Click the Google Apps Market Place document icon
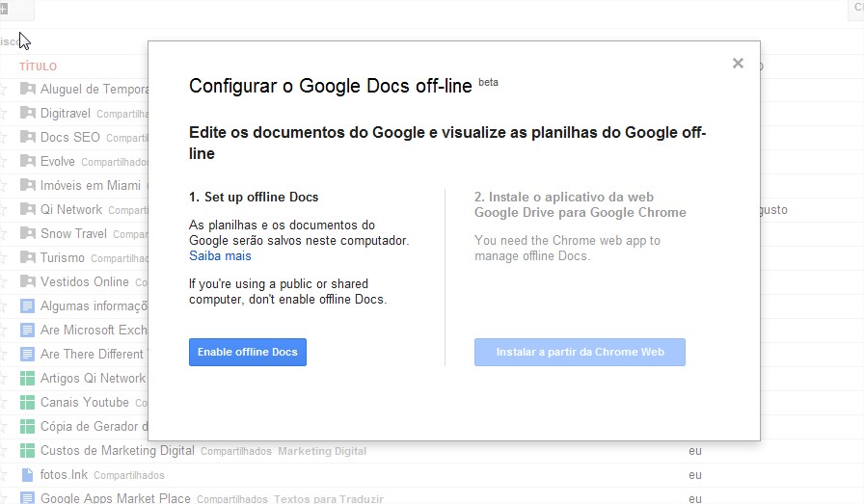Screen dimensions: 864x504 coord(27,498)
